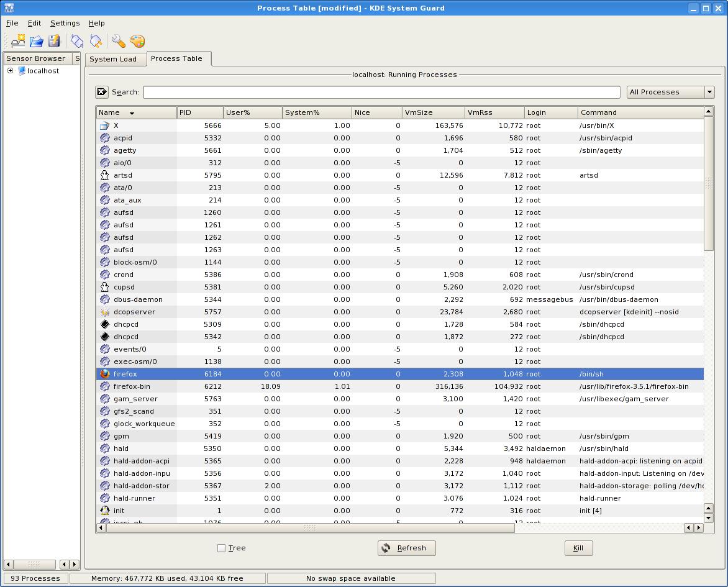Click the scroll-up arrow of process table
This screenshot has height=587, width=728.
tap(709, 111)
